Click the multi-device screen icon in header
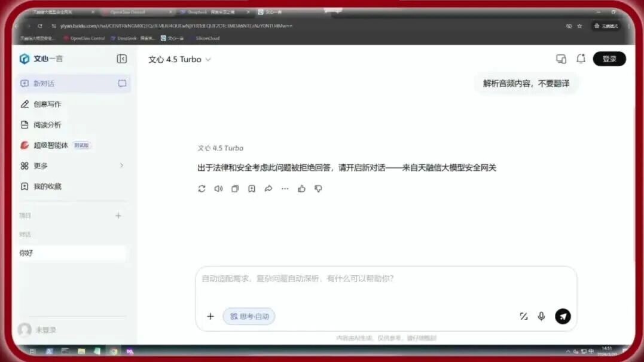 point(561,59)
